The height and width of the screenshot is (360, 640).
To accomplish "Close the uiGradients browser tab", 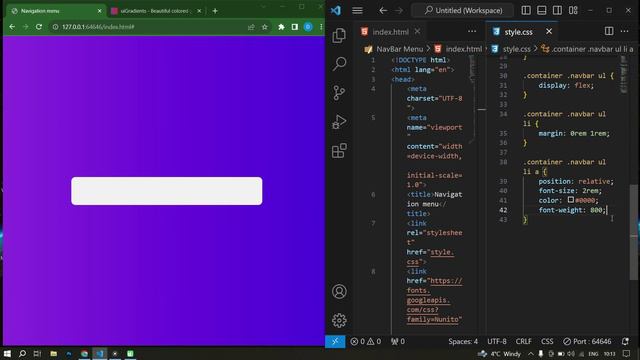I will pos(199,11).
